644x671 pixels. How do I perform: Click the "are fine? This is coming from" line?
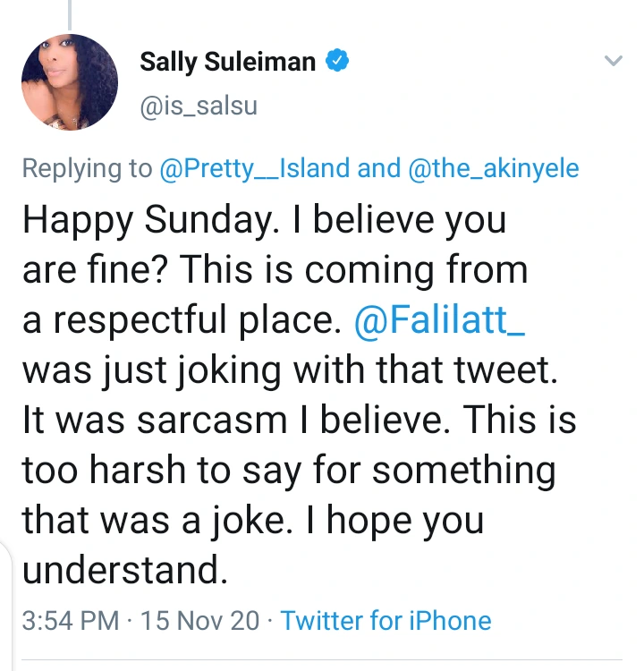click(275, 271)
